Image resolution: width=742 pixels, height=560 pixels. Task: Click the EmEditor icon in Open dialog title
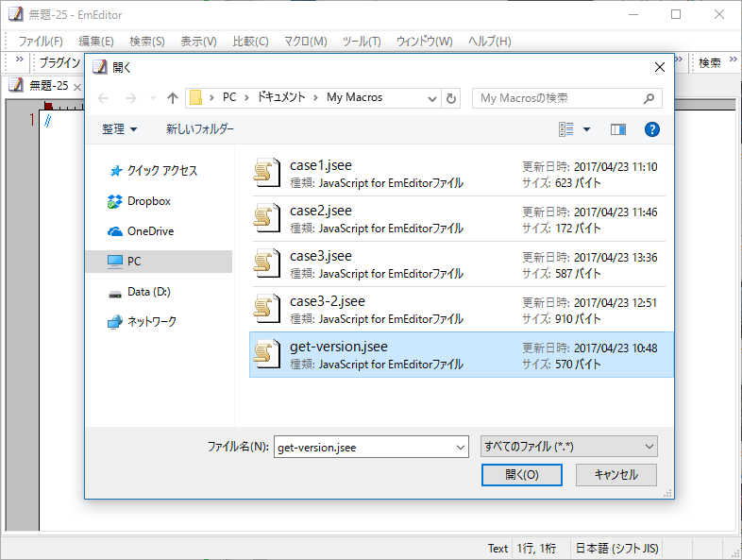coord(100,67)
